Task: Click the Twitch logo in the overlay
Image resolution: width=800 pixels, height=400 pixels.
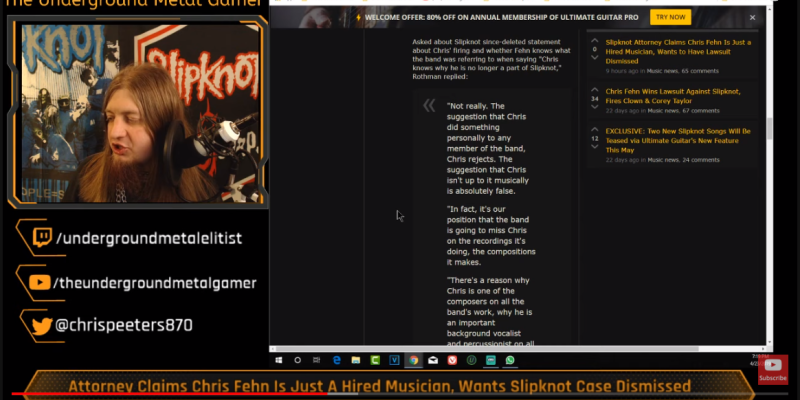Action: [42, 238]
